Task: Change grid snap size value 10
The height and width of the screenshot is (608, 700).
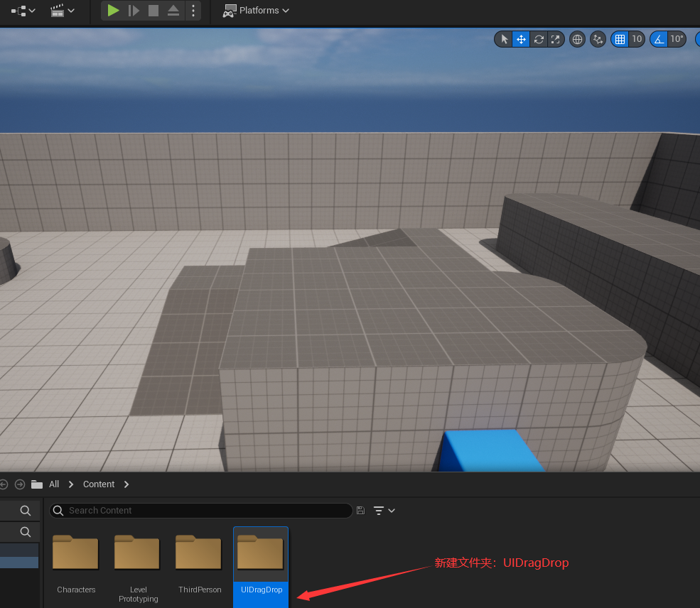Action: coord(637,39)
